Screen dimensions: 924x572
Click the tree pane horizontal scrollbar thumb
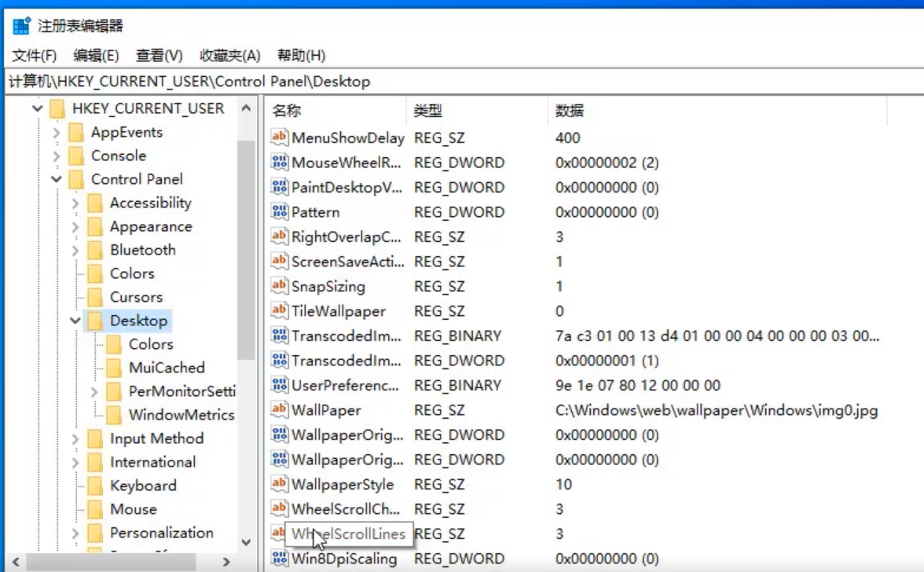coord(112,562)
